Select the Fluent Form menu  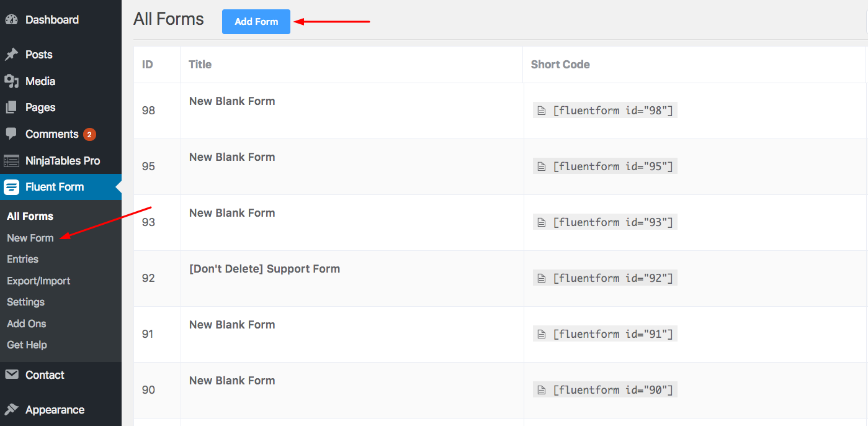pyautogui.click(x=55, y=187)
